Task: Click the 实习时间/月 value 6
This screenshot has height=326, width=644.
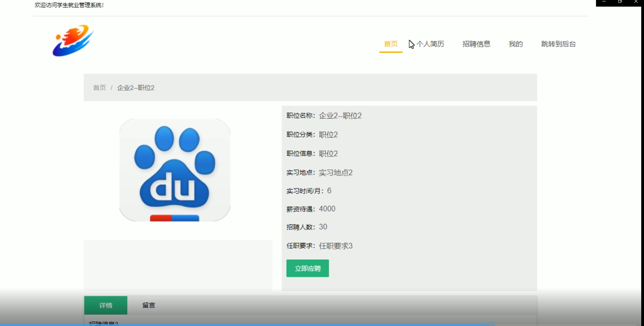Action: pos(329,191)
